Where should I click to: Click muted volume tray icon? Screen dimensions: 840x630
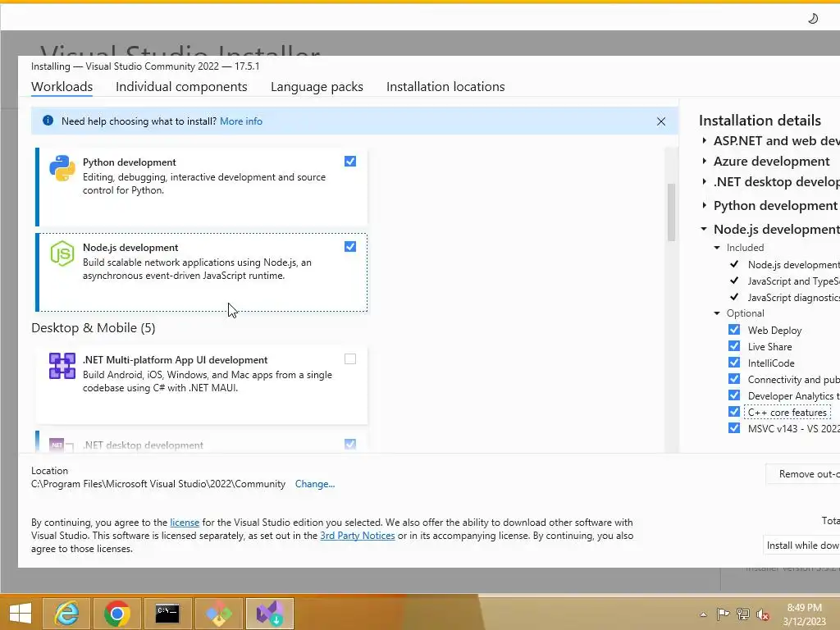pos(763,614)
